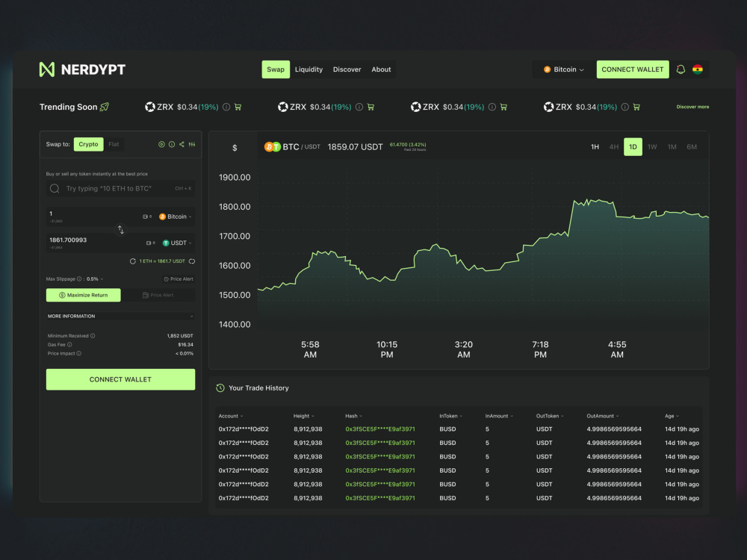Click the info icon beside the share icon
747x560 pixels.
[x=172, y=144]
